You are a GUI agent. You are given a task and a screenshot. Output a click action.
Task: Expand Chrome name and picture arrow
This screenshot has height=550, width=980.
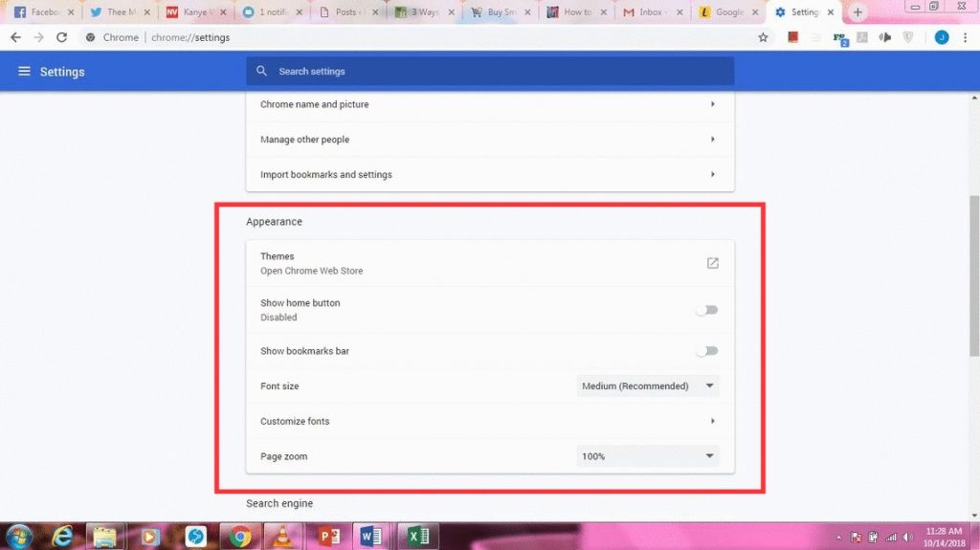712,104
